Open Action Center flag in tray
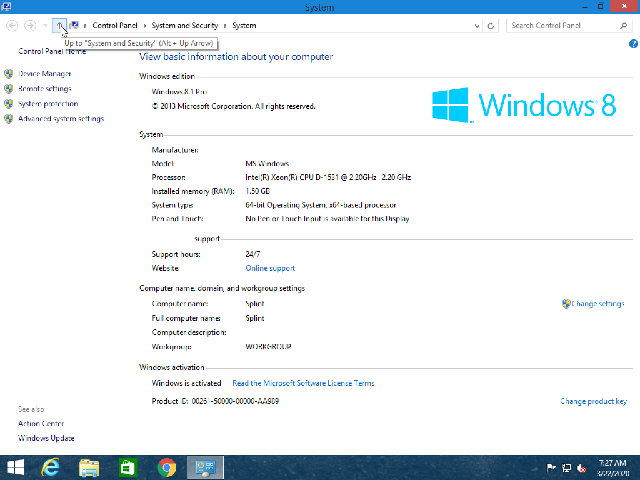This screenshot has width=640, height=480. tap(551, 468)
